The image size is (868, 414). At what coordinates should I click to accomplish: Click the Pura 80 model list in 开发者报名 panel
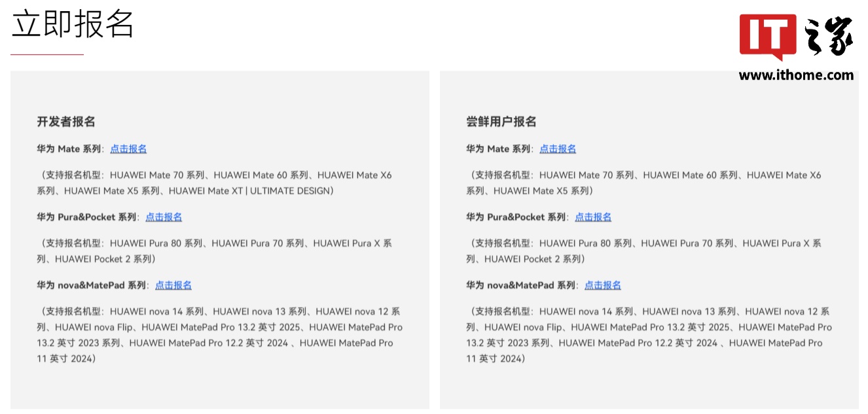(215, 251)
